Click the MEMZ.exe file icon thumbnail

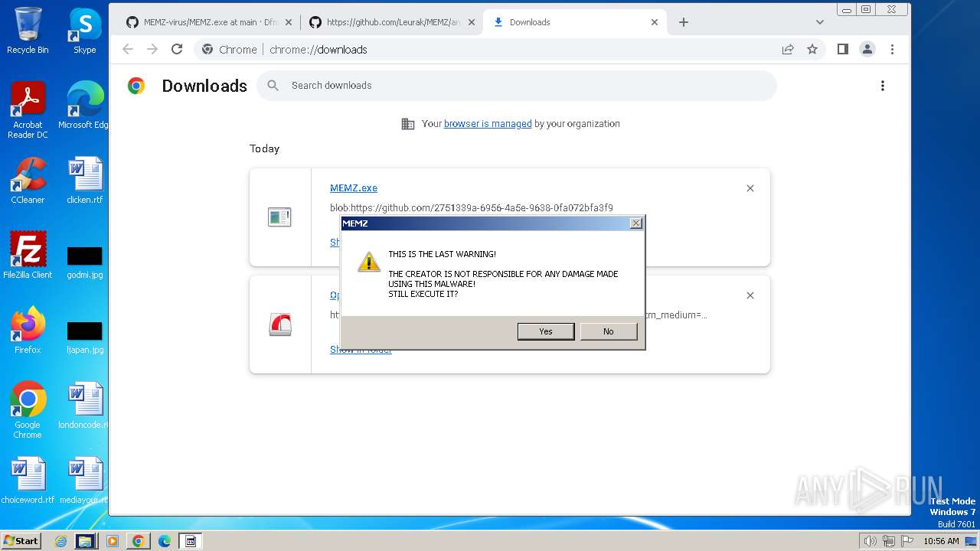(279, 217)
